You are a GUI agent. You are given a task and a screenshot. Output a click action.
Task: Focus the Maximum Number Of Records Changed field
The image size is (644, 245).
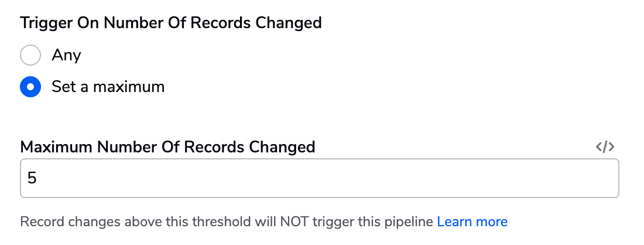(x=320, y=178)
